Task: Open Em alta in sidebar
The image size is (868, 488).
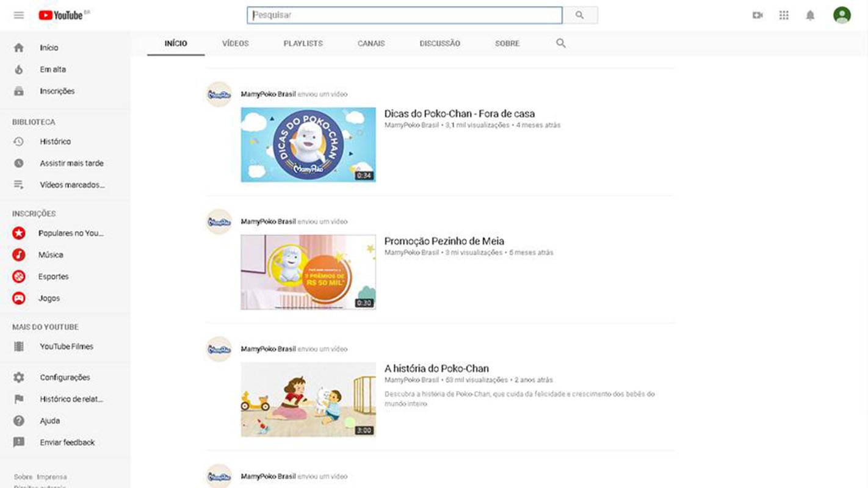Action: click(x=53, y=70)
